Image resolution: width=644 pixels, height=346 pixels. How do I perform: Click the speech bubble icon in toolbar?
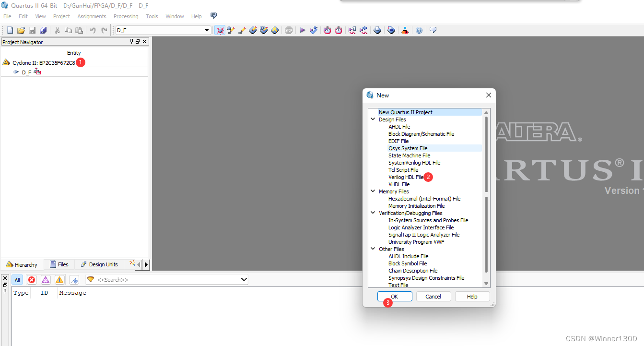[433, 30]
